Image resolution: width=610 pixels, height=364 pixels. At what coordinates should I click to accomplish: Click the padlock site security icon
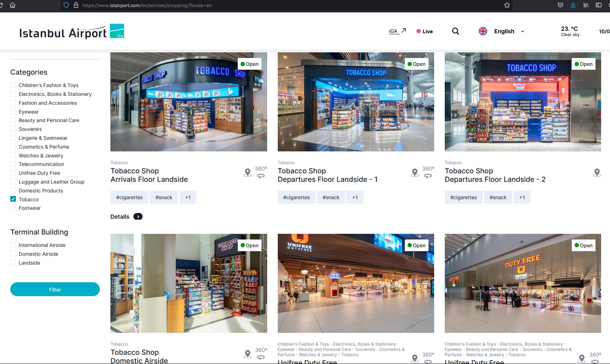click(x=76, y=5)
